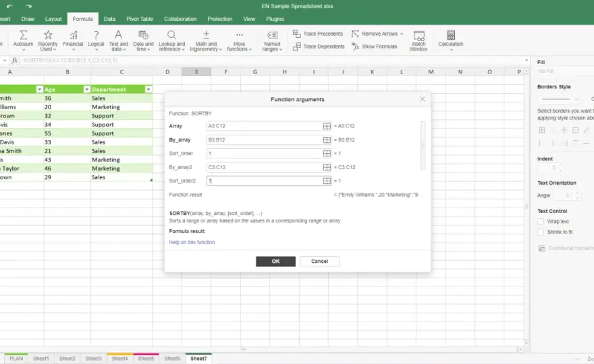Open Recently Used functions
This screenshot has width=594, height=364.
pyautogui.click(x=48, y=40)
